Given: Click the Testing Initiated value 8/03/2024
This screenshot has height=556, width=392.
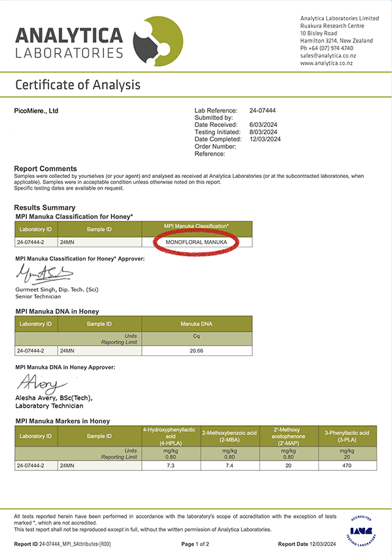Looking at the screenshot, I should click(263, 132).
